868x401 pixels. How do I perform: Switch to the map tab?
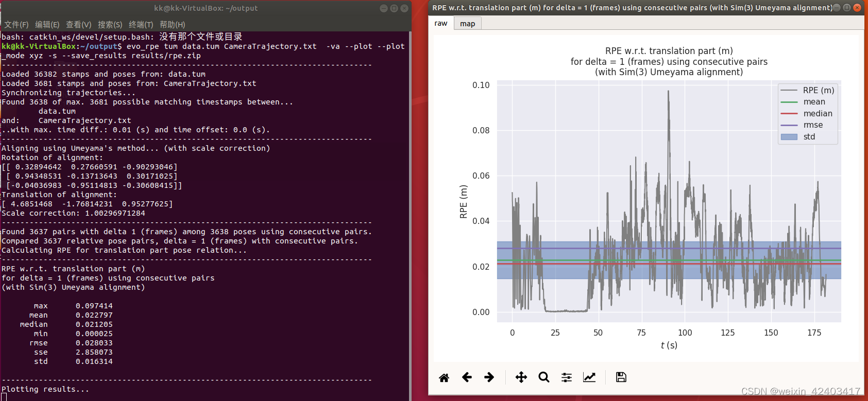pos(468,24)
